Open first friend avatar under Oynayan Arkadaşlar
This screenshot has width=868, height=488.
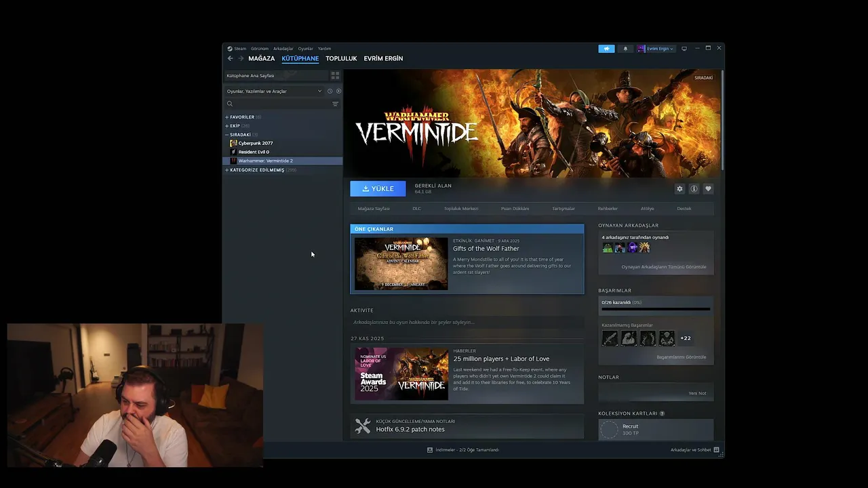[608, 248]
